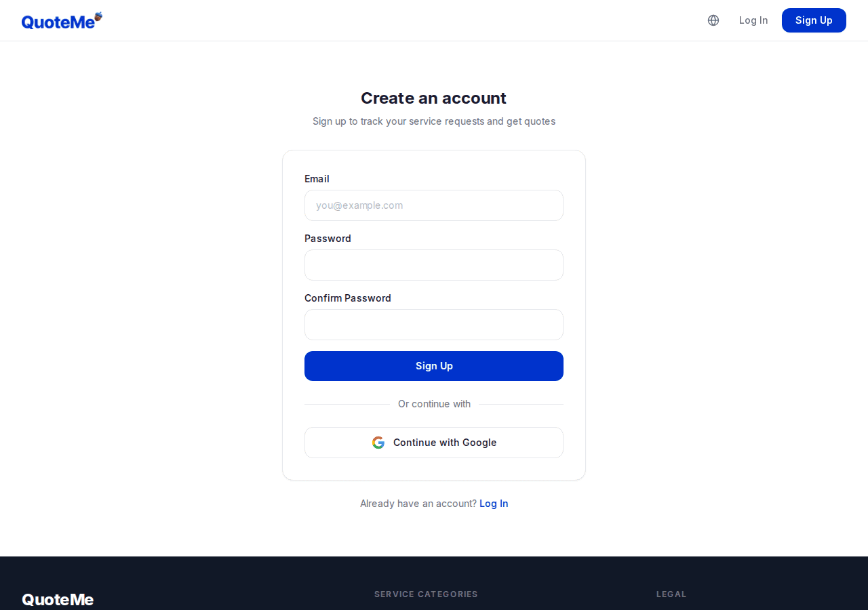Click the QuoteMe logo in the footer
The width and height of the screenshot is (868, 610).
[x=58, y=599]
